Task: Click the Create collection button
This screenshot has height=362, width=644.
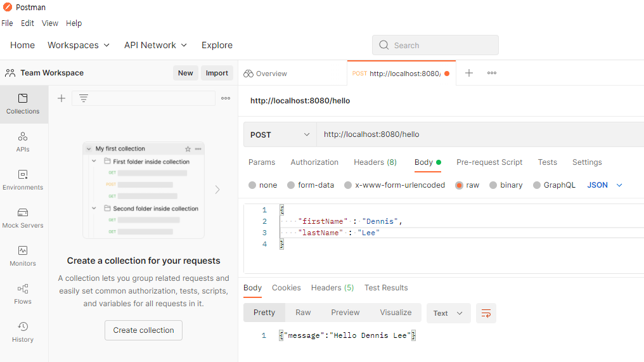Action: (143, 330)
